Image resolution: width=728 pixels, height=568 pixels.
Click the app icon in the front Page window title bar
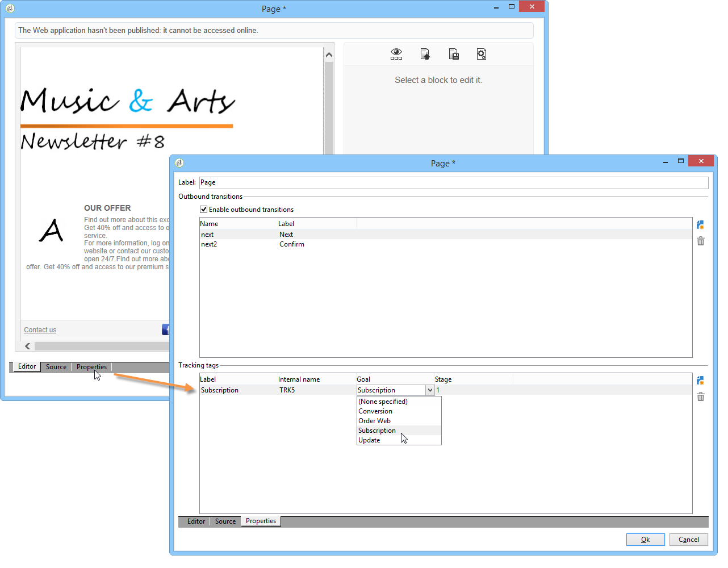(x=179, y=163)
